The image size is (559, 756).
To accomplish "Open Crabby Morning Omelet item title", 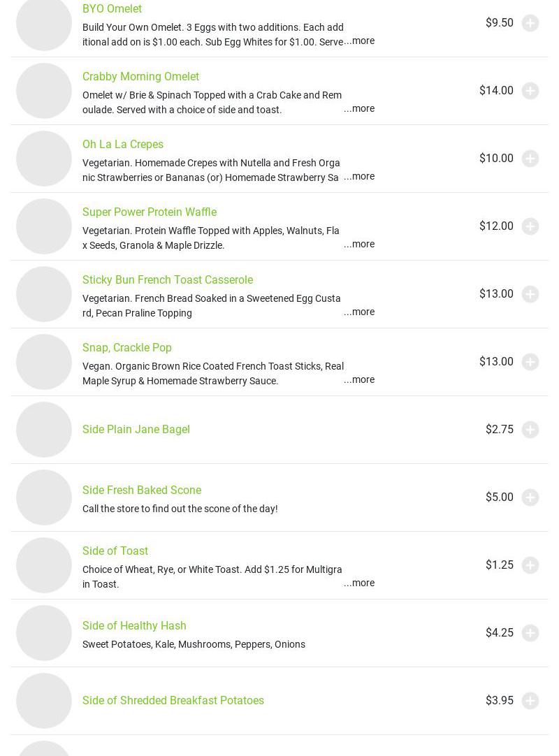I will coord(140,76).
